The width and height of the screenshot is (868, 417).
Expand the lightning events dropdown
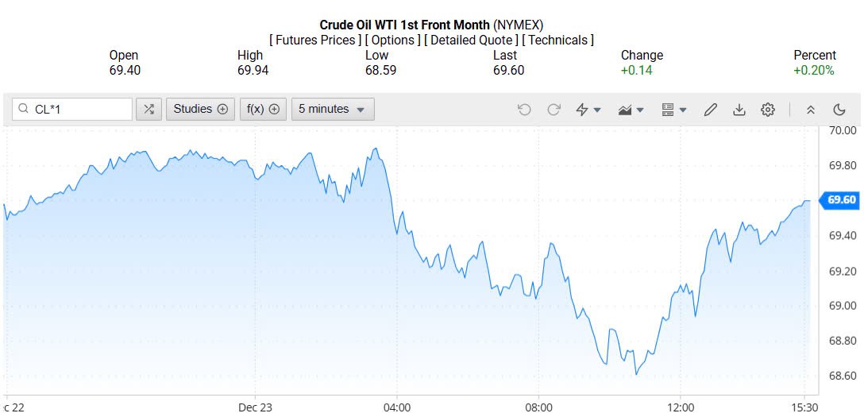(588, 110)
